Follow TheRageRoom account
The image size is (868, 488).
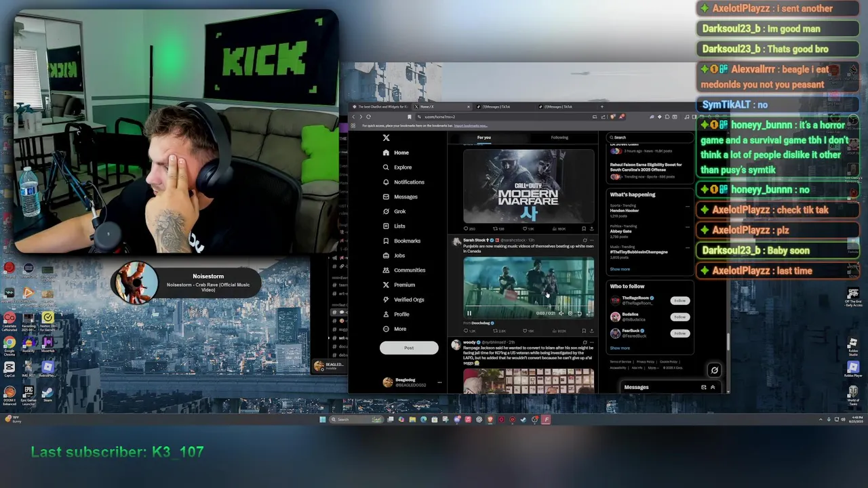tap(679, 301)
